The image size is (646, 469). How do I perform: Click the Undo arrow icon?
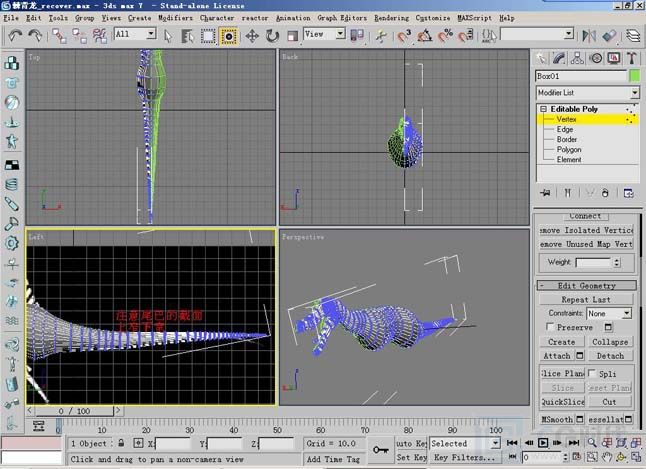pyautogui.click(x=15, y=35)
